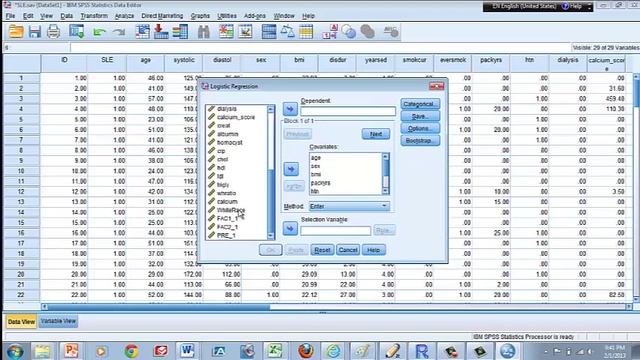Screen dimensions: 640x360
Task: Select PRE_1 in the variable list
Action: point(226,236)
